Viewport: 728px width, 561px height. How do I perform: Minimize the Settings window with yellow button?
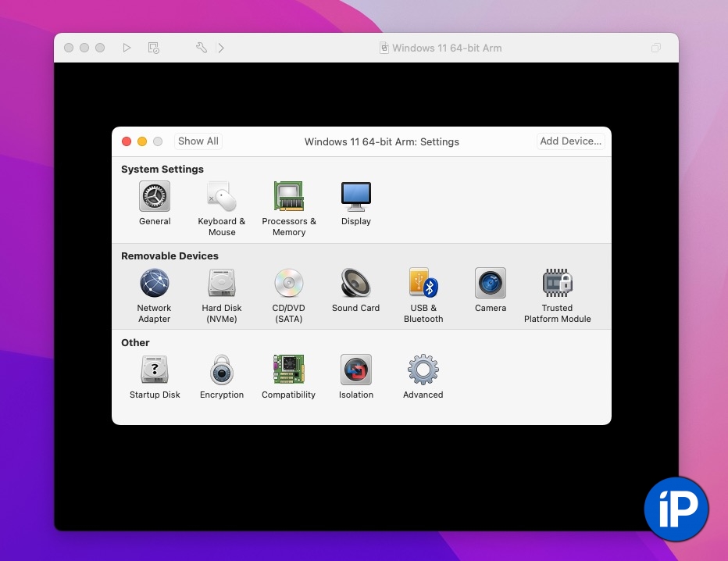(x=142, y=141)
